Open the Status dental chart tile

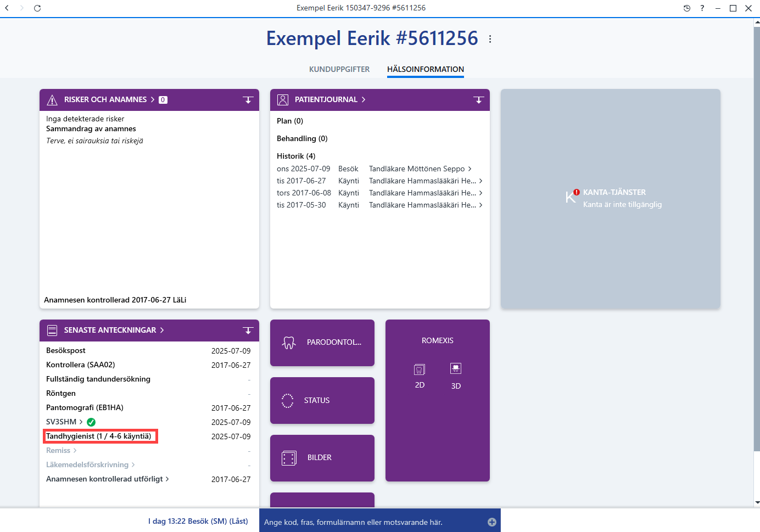pyautogui.click(x=322, y=400)
